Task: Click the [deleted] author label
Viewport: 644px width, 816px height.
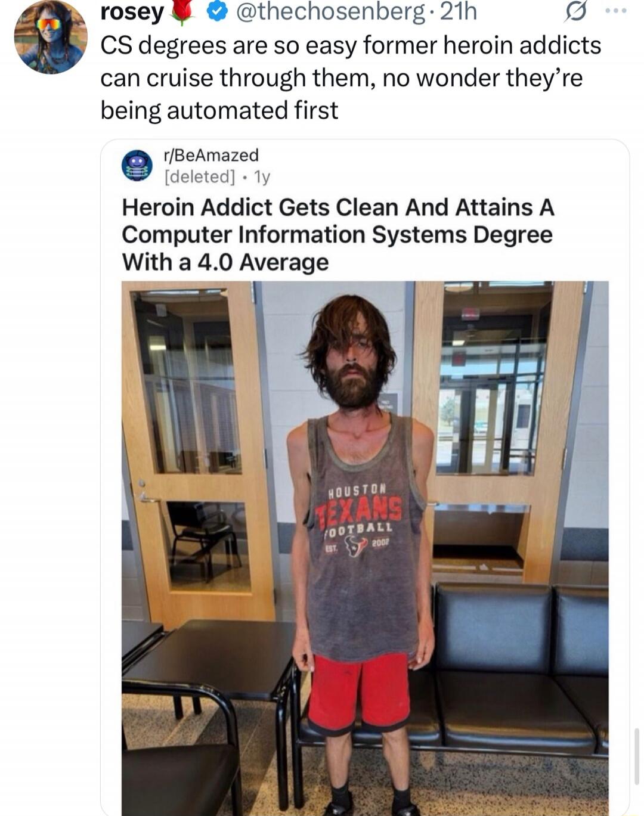Action: tap(200, 176)
